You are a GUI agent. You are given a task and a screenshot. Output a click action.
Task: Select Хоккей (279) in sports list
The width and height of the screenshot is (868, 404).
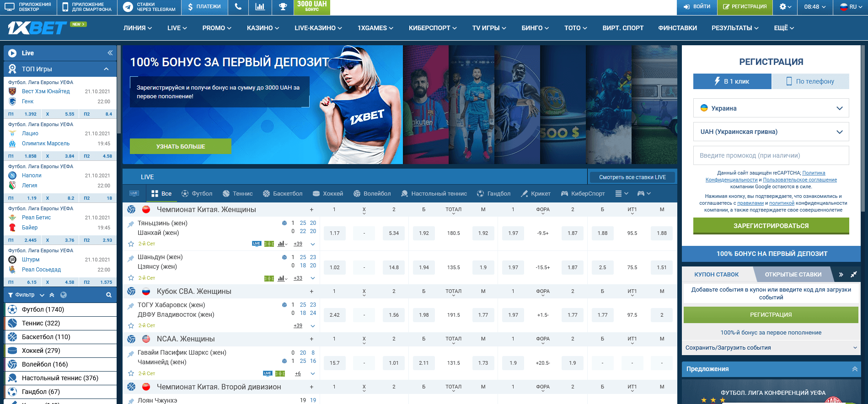60,351
